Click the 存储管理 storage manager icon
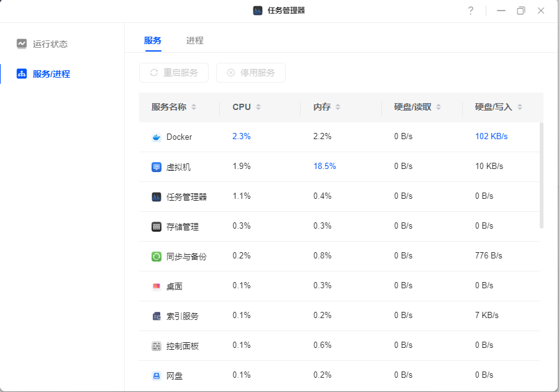This screenshot has width=559, height=392. [x=156, y=227]
